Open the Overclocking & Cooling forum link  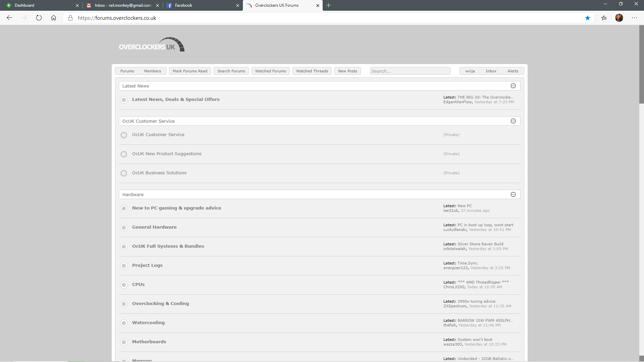click(160, 304)
